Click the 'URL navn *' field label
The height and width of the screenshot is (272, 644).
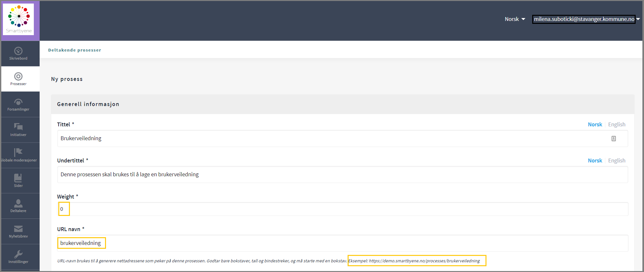pyautogui.click(x=71, y=229)
